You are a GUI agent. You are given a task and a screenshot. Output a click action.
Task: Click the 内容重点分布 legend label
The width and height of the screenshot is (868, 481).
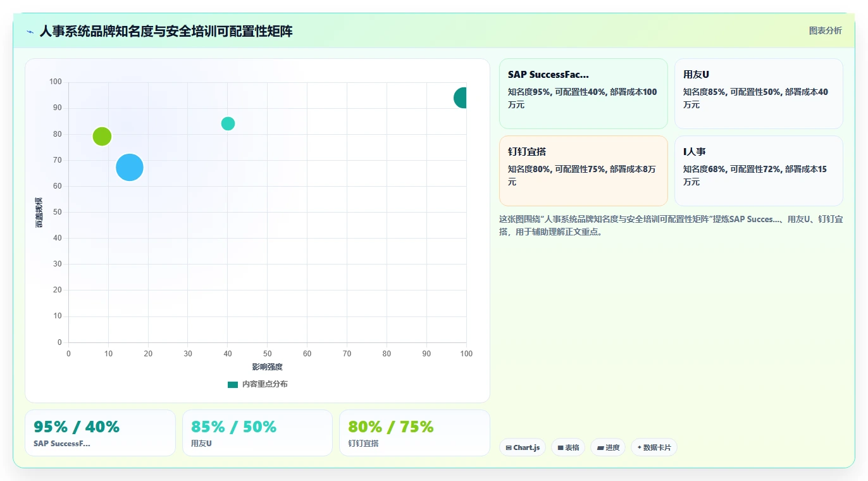[x=265, y=384]
